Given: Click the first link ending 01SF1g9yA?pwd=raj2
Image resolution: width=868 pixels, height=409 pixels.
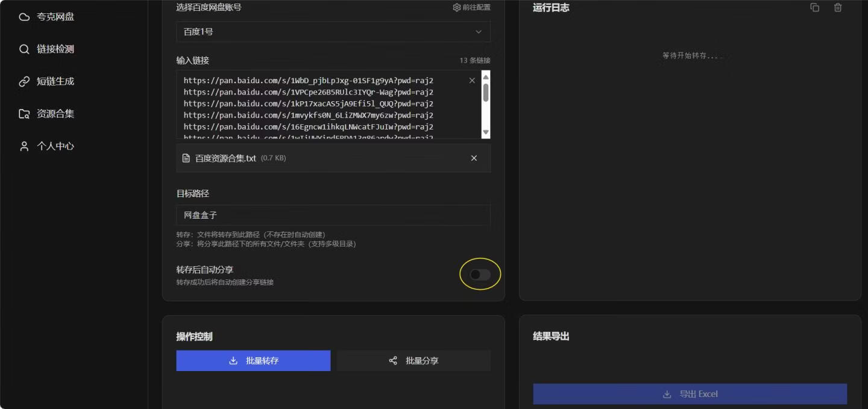Looking at the screenshot, I should [x=309, y=81].
